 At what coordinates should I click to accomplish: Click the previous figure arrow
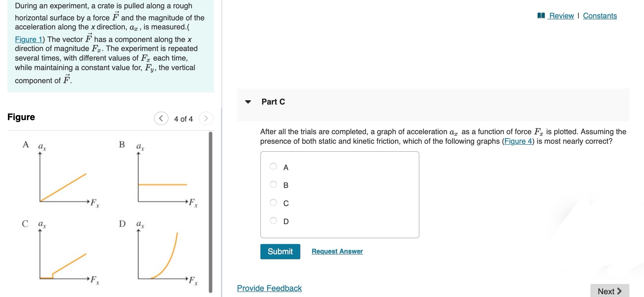tap(161, 119)
